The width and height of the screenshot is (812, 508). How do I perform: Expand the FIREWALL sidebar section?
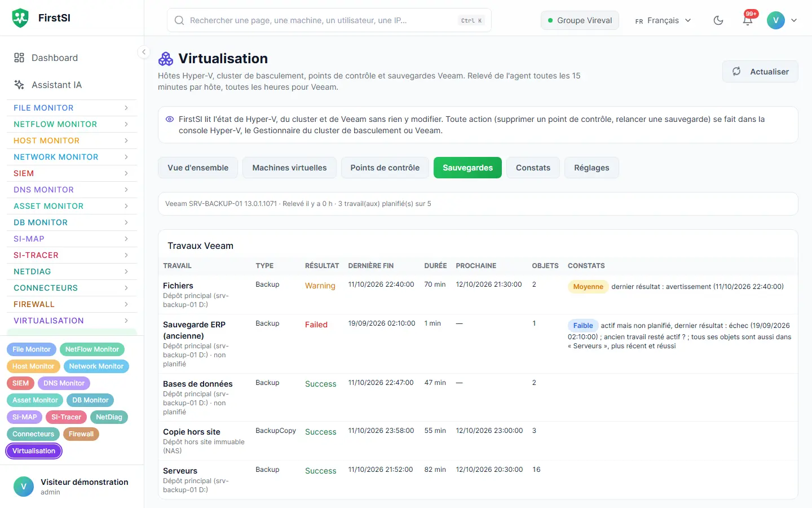click(x=72, y=304)
